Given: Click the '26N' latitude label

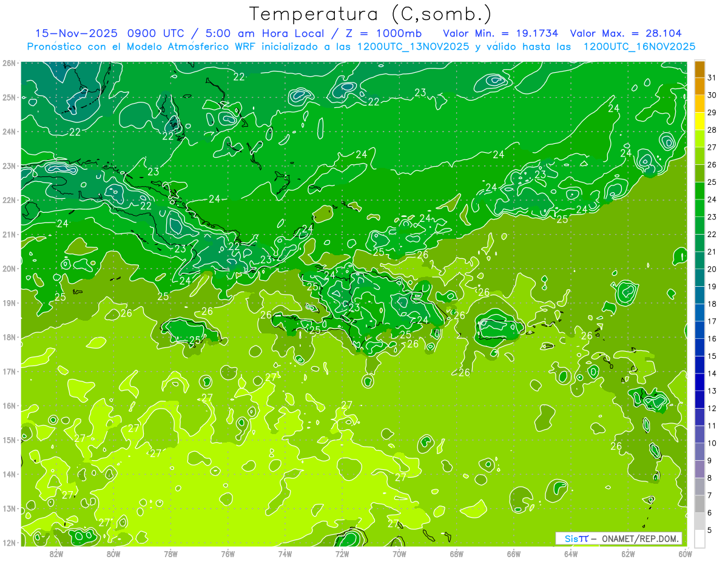Looking at the screenshot, I should tap(9, 63).
